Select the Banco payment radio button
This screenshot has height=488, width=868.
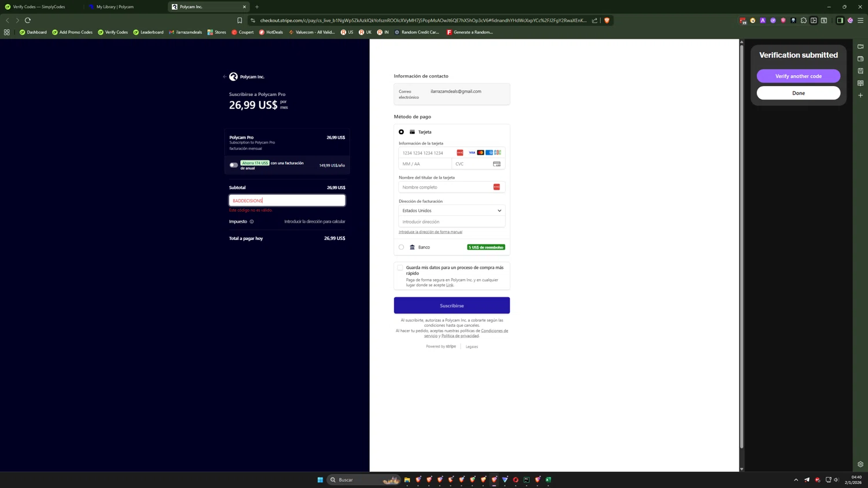[x=401, y=247]
